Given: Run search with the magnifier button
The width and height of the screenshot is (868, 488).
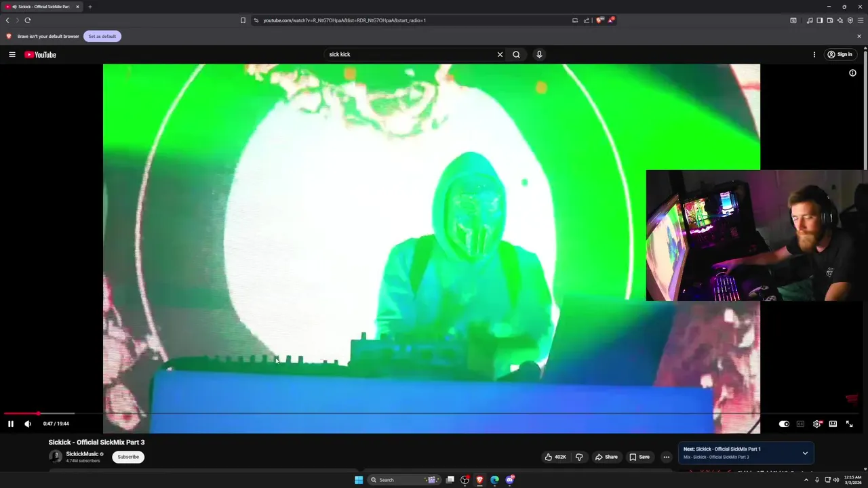Looking at the screenshot, I should [516, 54].
